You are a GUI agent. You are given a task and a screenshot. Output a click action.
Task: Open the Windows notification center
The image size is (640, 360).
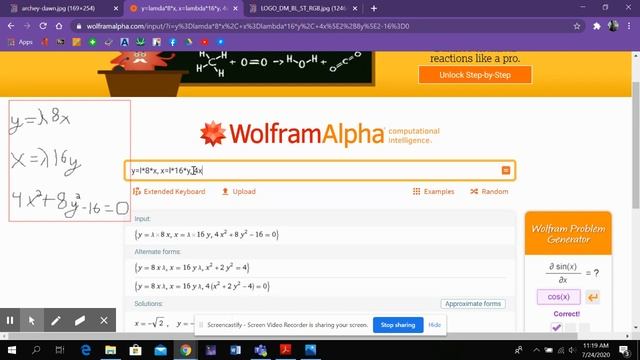point(624,350)
